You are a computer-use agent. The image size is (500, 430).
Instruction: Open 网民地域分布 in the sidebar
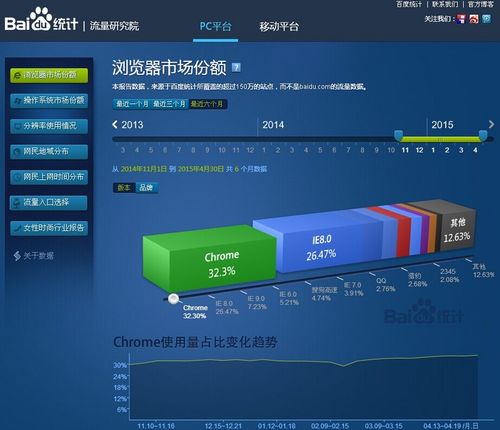(49, 151)
